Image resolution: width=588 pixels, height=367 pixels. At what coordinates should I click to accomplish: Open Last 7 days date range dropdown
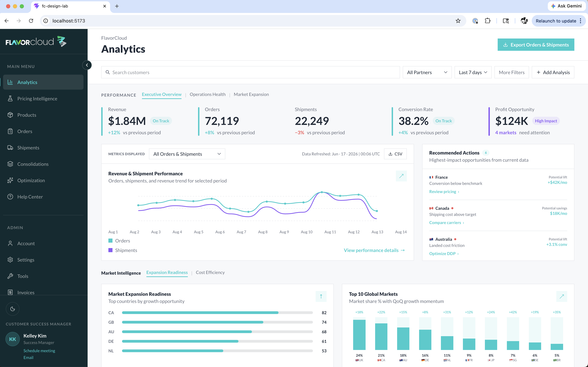[473, 72]
